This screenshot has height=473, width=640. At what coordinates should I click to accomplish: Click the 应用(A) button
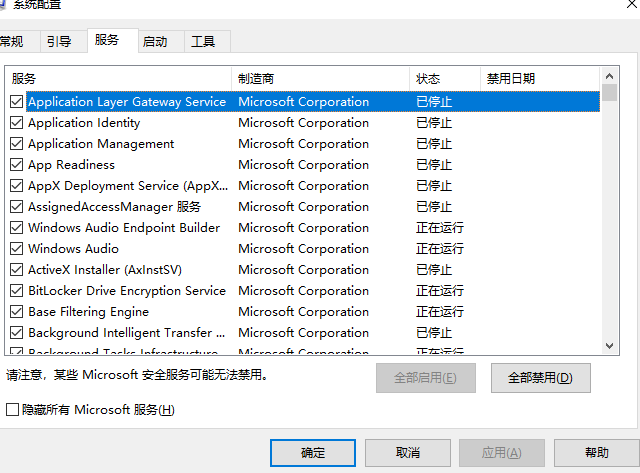coord(502,453)
